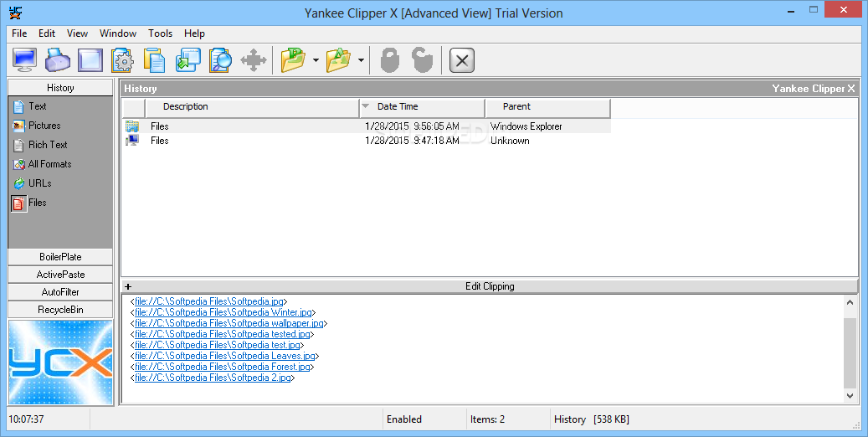Click scroll up arrow in clipping pane
The height and width of the screenshot is (437, 868).
click(850, 302)
